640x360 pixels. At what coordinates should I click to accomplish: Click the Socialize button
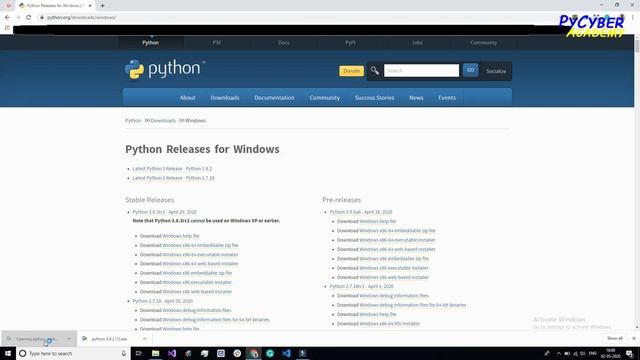[496, 71]
